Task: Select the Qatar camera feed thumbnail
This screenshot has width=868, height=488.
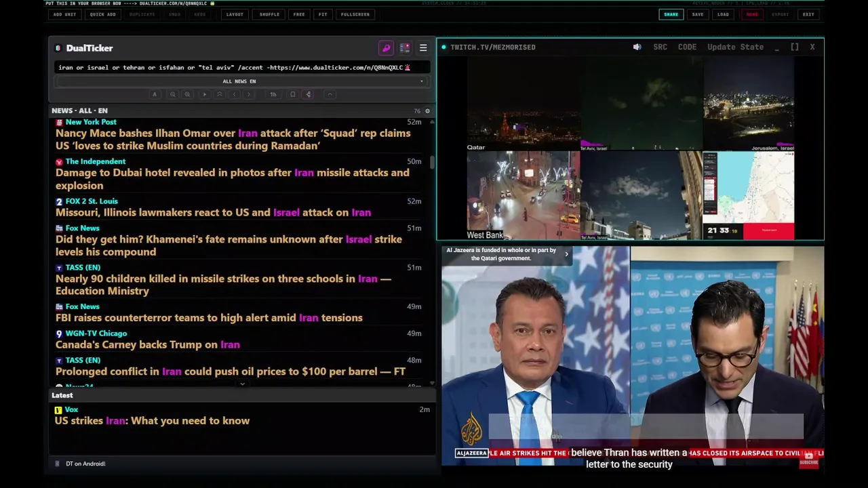Action: point(522,103)
